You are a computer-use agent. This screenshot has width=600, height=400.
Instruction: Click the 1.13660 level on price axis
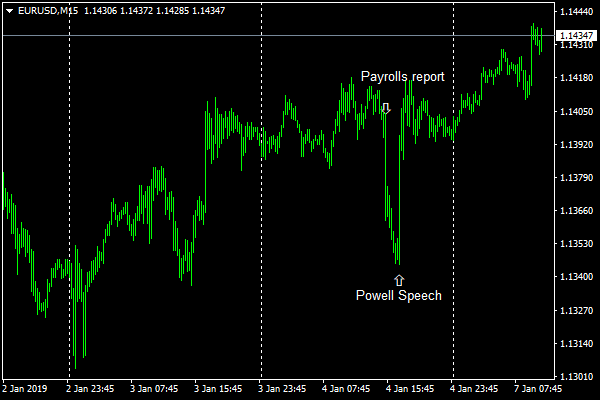tap(575, 211)
